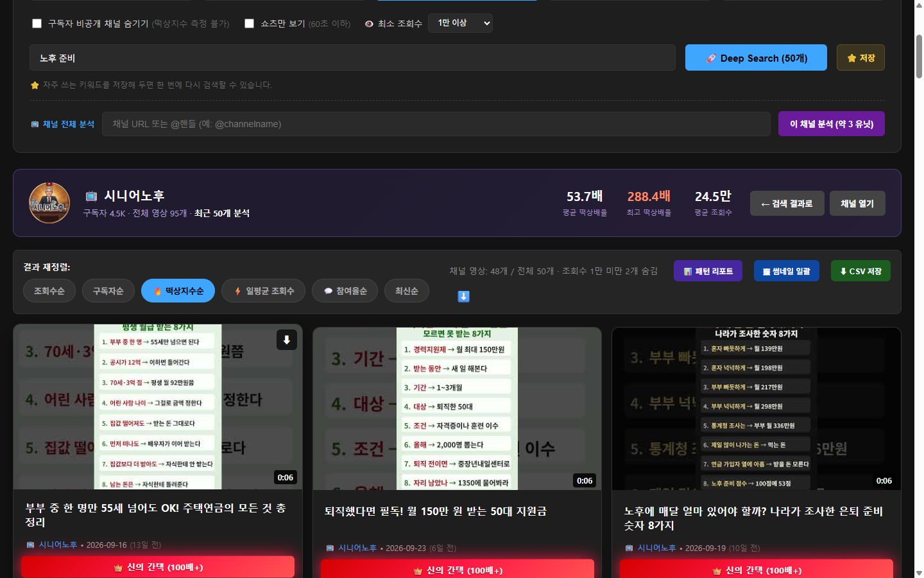
Task: Open the 50대 지원금 video thumbnail
Action: coord(457,408)
